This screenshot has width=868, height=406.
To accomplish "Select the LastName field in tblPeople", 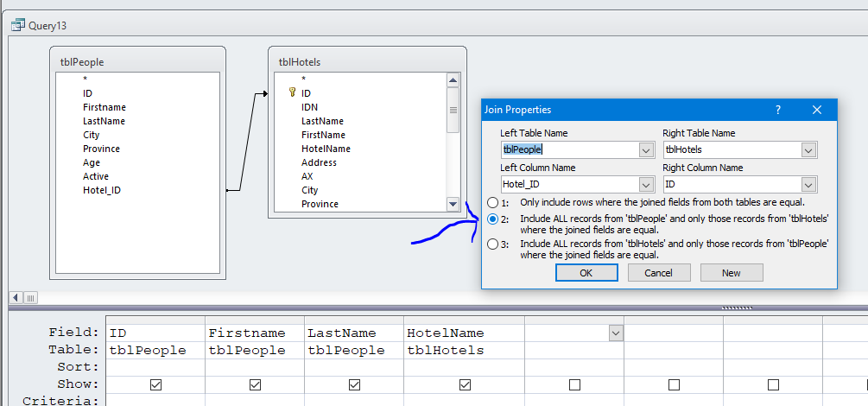I will (104, 121).
